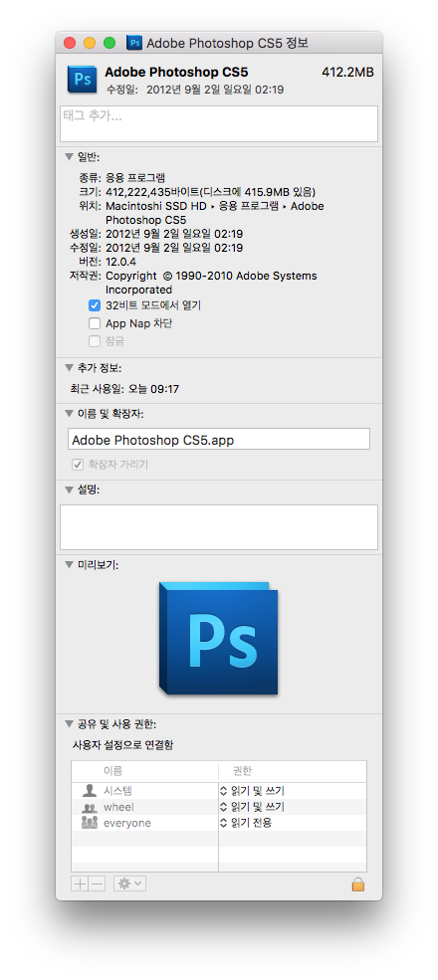Click the wheel group icon

point(90,807)
